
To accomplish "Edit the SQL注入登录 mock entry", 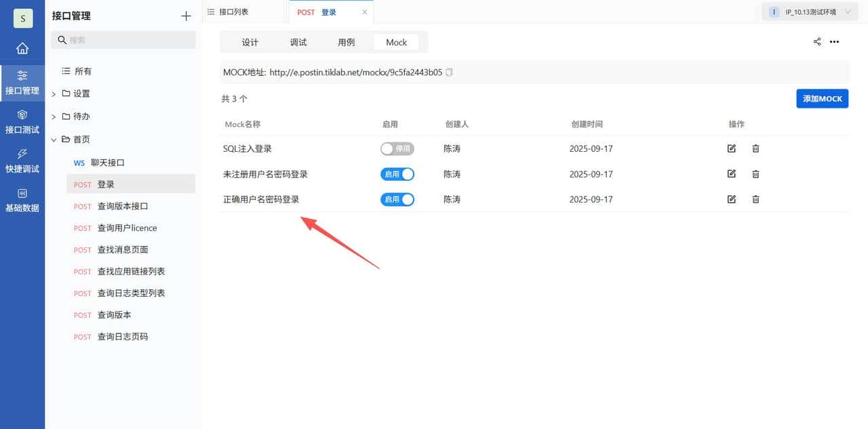I will pos(731,148).
